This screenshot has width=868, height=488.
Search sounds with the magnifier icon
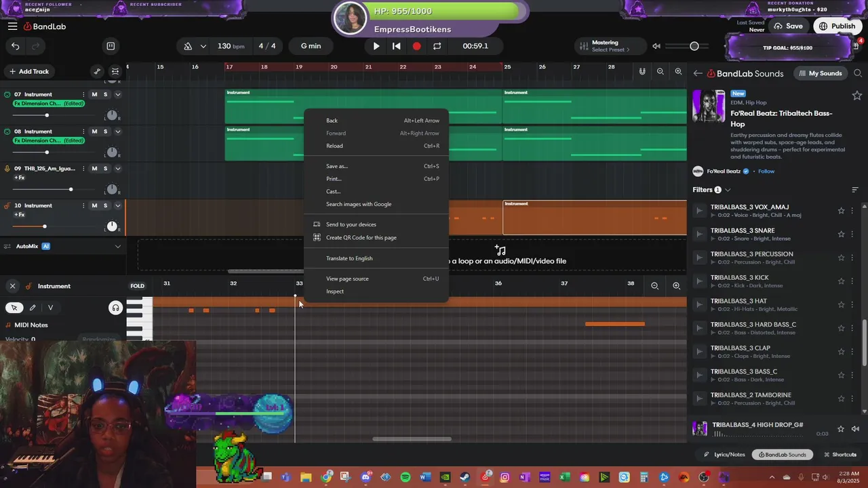click(858, 73)
